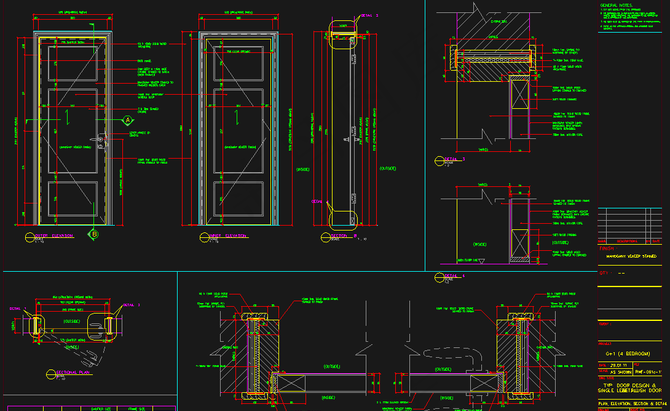This screenshot has width=670, height=411.
Task: Pick the small yellow DETAIL 1 loop in sectional plan
Action: tap(37, 327)
